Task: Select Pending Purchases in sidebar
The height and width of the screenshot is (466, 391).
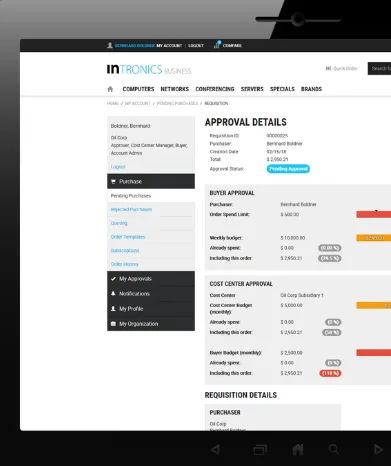Action: (x=151, y=196)
